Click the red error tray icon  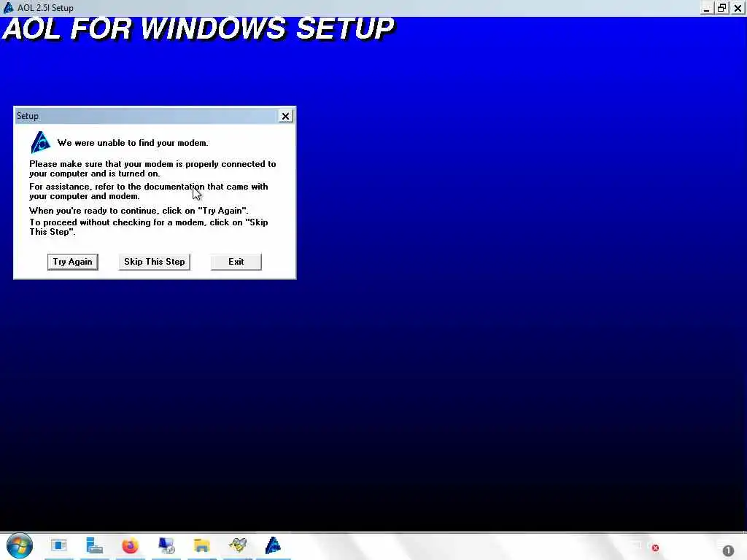pos(656,548)
